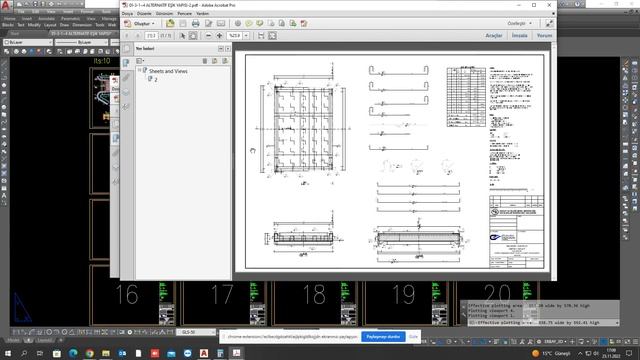Switch to the Start tab in AutoCAD
Screen dimensions: 640x360
(x=15, y=33)
